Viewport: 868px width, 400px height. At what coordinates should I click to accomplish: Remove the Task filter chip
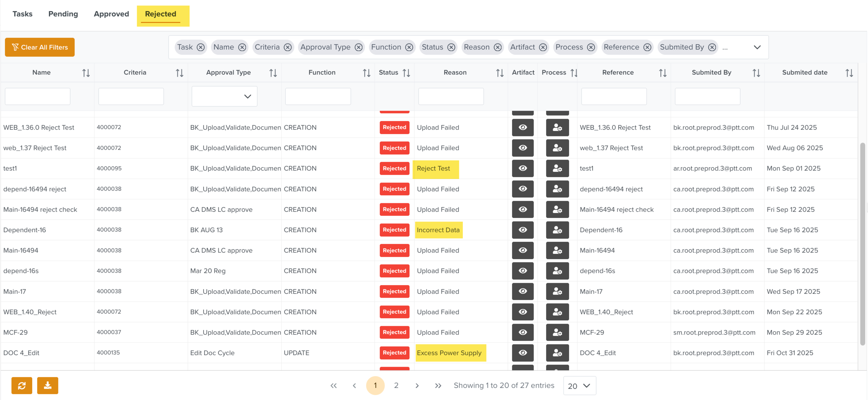pyautogui.click(x=201, y=47)
